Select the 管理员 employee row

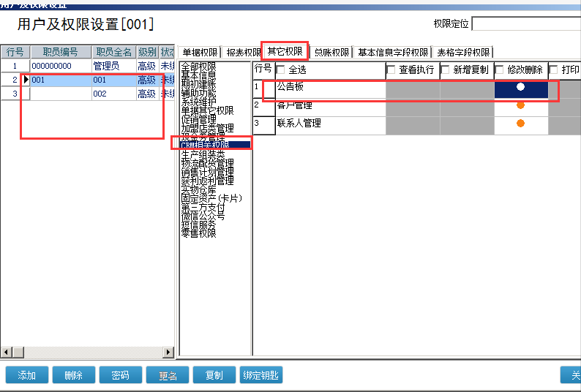[x=88, y=66]
